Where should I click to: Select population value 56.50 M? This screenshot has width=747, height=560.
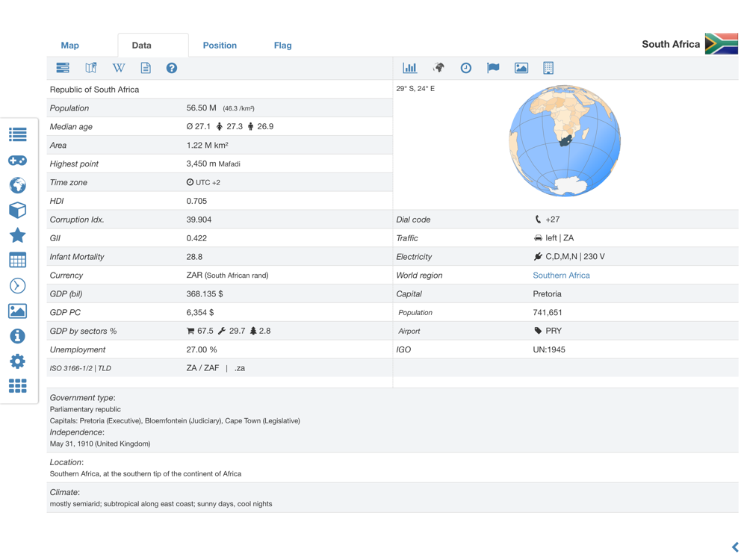pyautogui.click(x=201, y=108)
